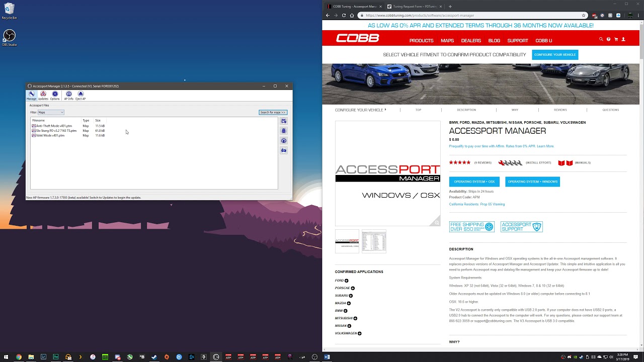Switch to COBB Tuning Accessport Manager browser tab
Viewport: 644px width, 362px height.
(x=354, y=7)
